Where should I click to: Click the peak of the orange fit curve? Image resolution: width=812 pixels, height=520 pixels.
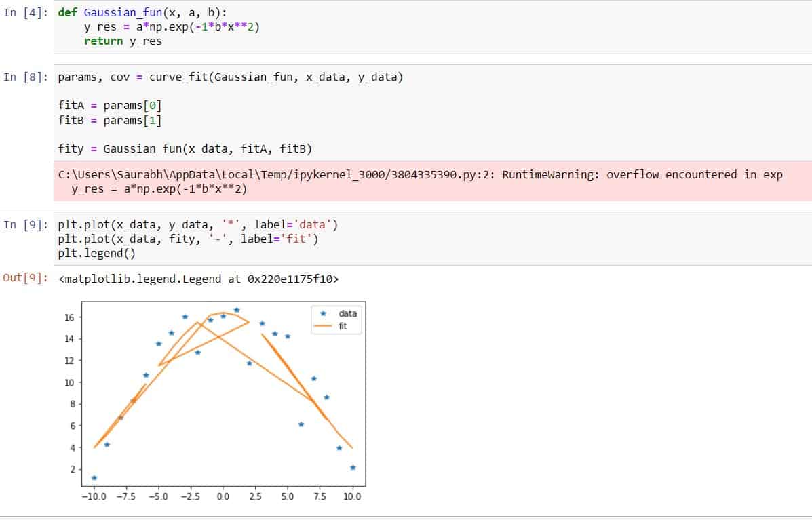coord(224,313)
